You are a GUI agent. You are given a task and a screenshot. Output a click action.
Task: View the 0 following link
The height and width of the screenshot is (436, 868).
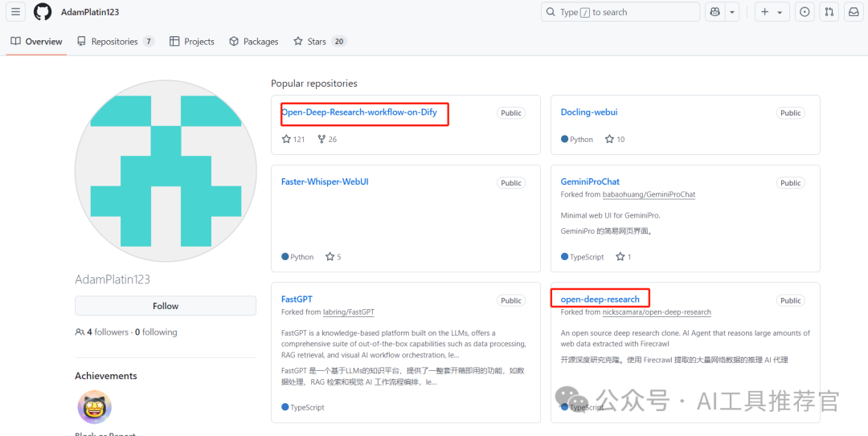coord(156,332)
